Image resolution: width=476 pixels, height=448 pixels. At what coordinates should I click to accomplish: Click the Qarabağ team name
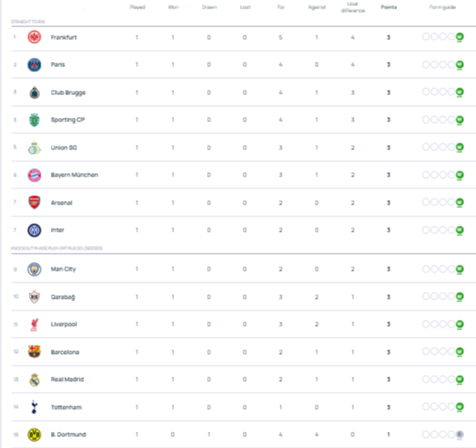point(63,297)
